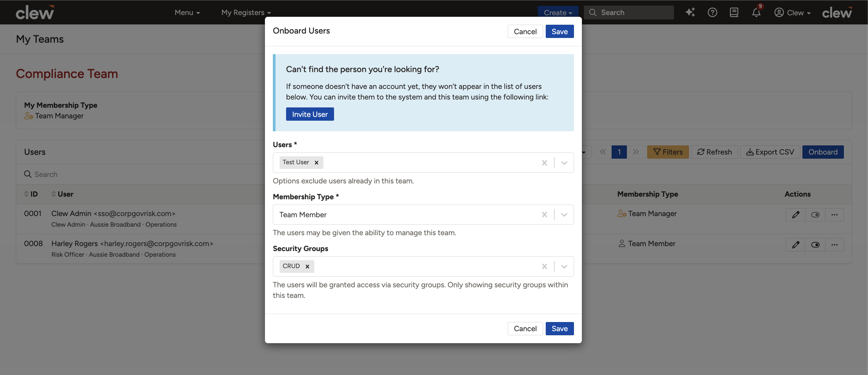Image resolution: width=868 pixels, height=375 pixels.
Task: Click Clew Admin user email text
Action: pos(134,213)
